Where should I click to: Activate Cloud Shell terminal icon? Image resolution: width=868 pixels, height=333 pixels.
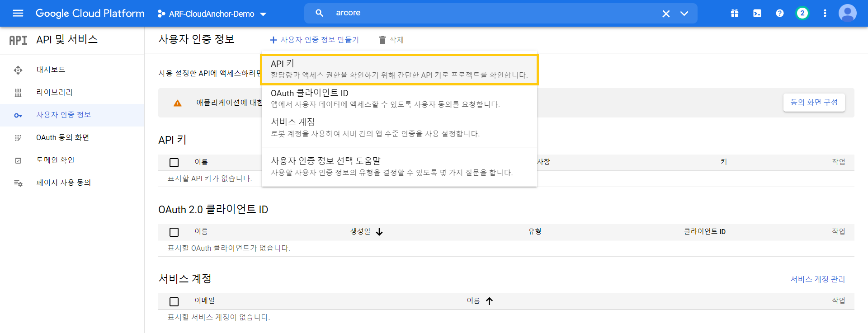coord(757,13)
